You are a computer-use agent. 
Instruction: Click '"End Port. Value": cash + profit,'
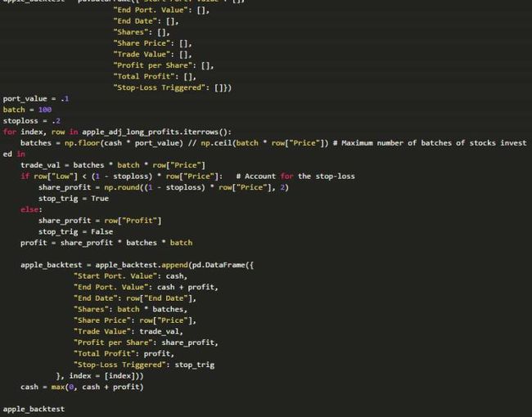tap(146, 287)
